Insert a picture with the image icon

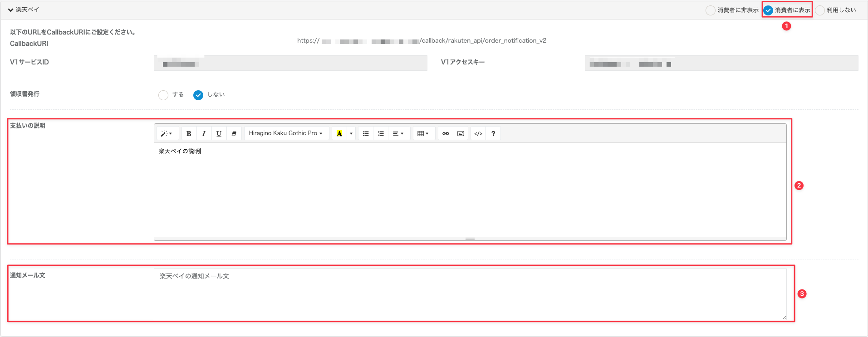461,133
